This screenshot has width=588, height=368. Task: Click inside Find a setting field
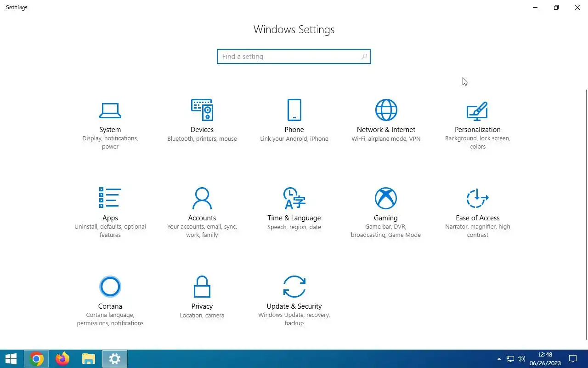[294, 57]
